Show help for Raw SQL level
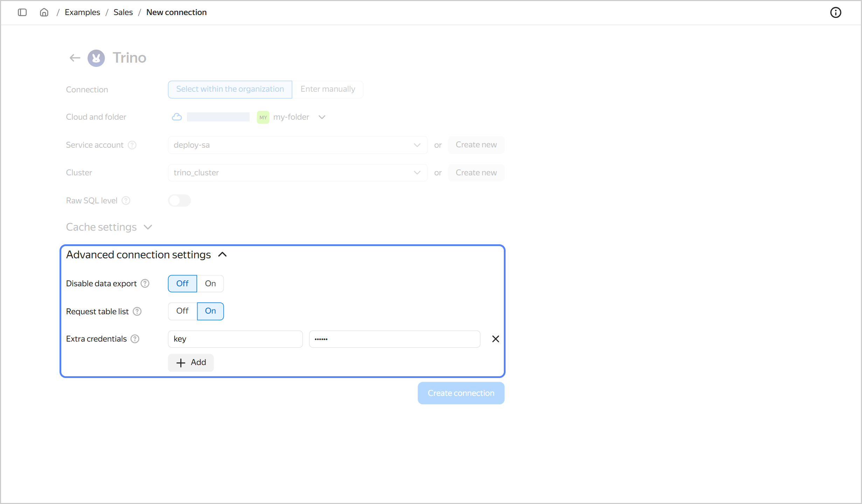The width and height of the screenshot is (862, 504). coord(126,201)
